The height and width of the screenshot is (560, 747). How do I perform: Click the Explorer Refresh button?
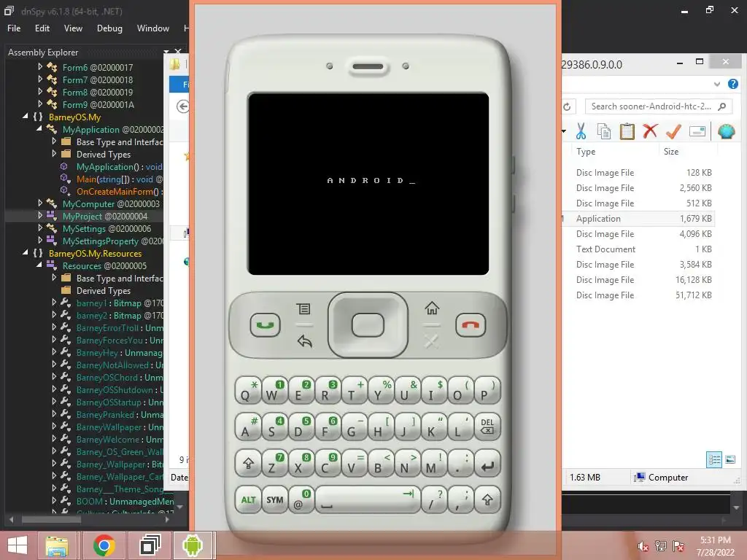pos(567,106)
